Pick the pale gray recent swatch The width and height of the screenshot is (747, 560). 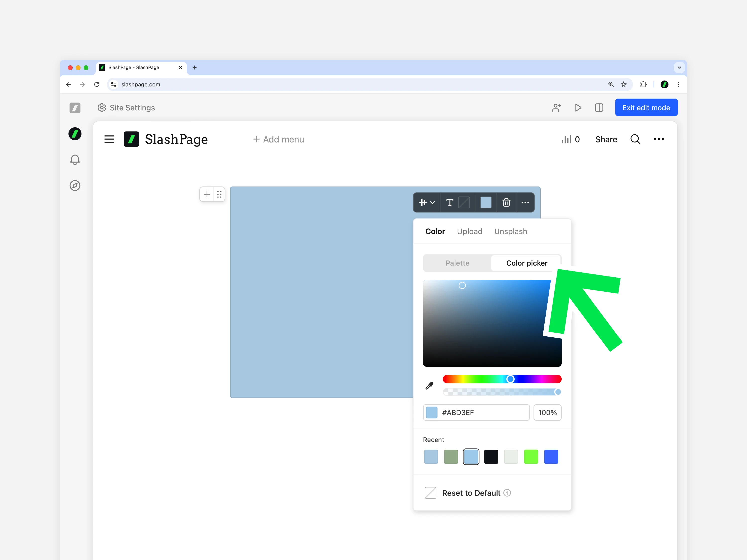[x=511, y=457]
